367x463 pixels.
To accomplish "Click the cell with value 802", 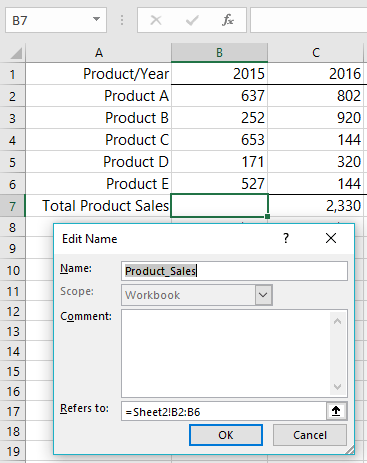I will pos(316,96).
